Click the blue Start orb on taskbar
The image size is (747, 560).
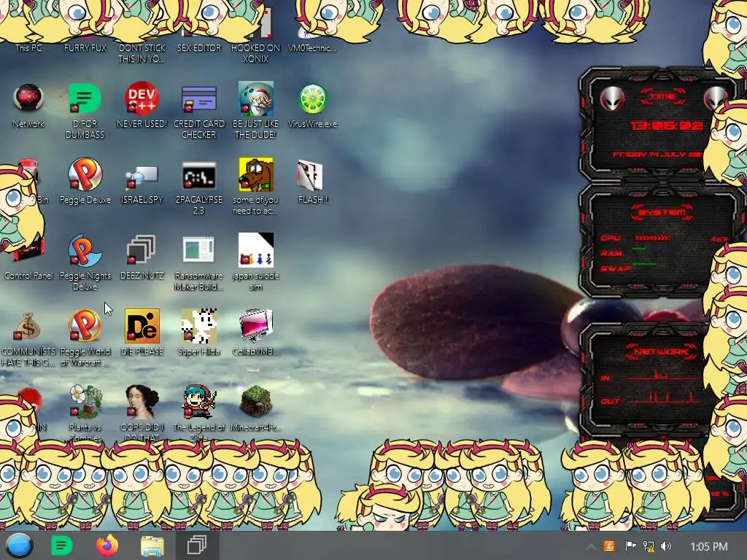click(x=19, y=545)
